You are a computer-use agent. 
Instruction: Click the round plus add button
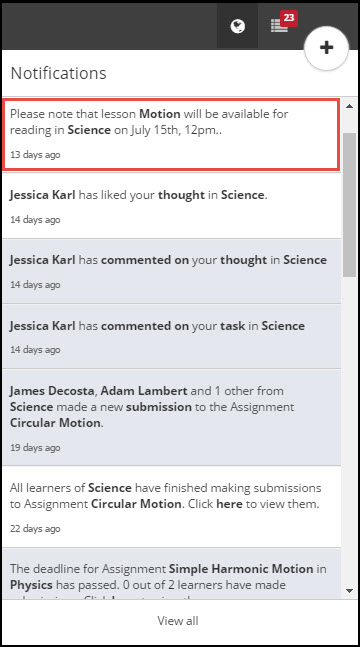coord(326,48)
